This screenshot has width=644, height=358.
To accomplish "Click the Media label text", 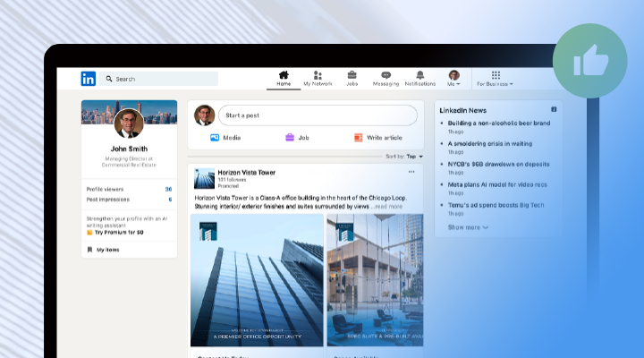I will pos(232,138).
